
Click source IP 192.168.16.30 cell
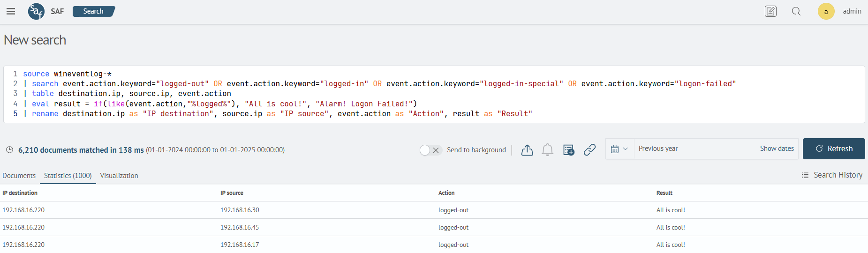pyautogui.click(x=240, y=210)
